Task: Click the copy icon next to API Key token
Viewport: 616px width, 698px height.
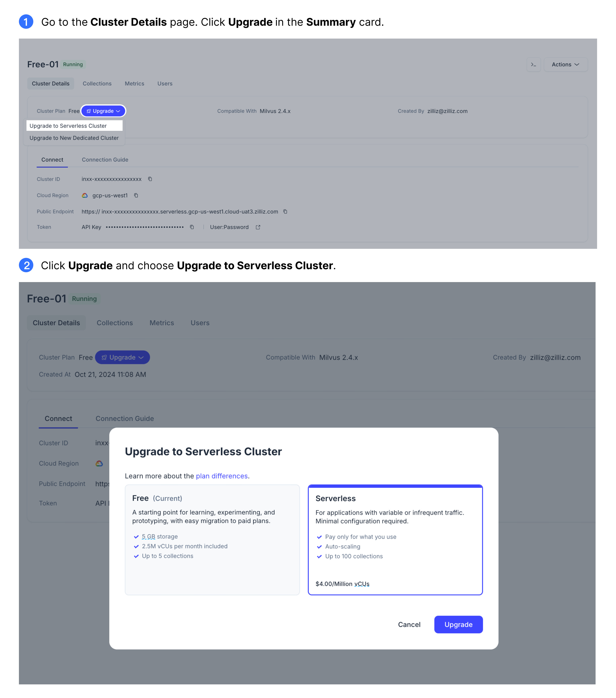Action: pyautogui.click(x=192, y=227)
